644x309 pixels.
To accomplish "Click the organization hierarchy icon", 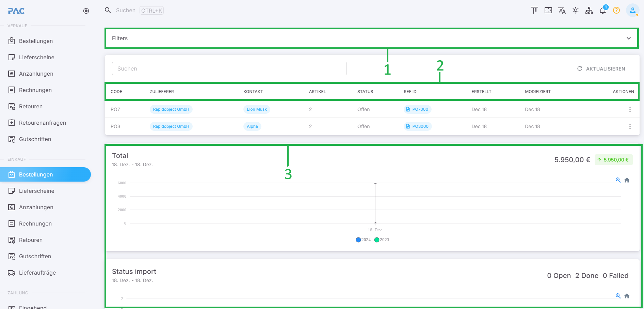I will [x=589, y=11].
